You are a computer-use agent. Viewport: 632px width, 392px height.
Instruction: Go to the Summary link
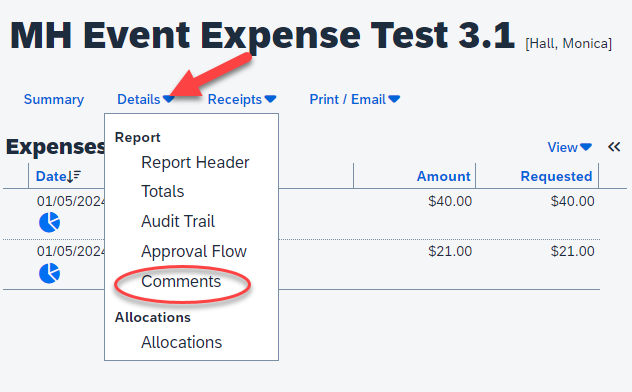(54, 99)
